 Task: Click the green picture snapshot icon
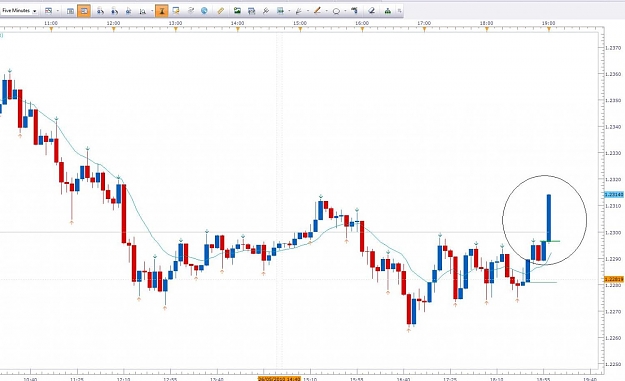(237, 11)
